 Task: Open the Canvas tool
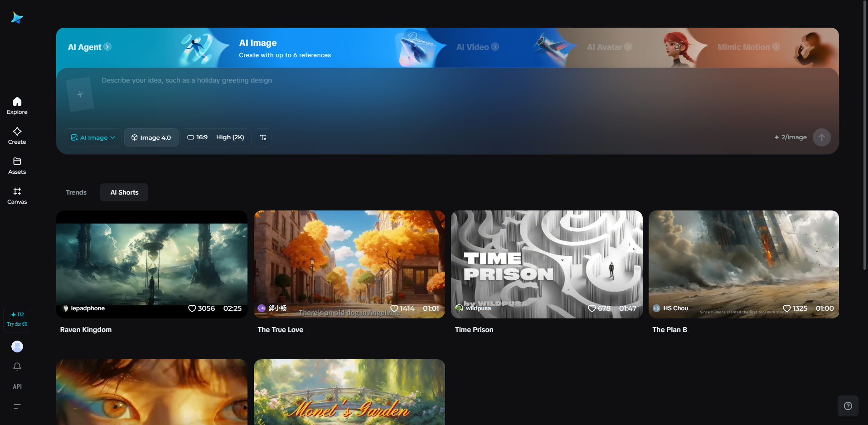tap(17, 195)
